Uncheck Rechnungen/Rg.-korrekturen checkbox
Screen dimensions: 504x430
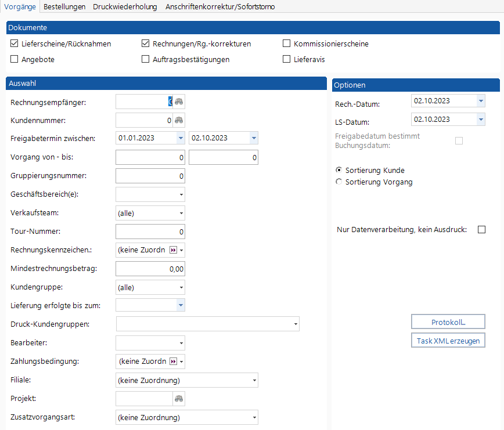(x=145, y=44)
